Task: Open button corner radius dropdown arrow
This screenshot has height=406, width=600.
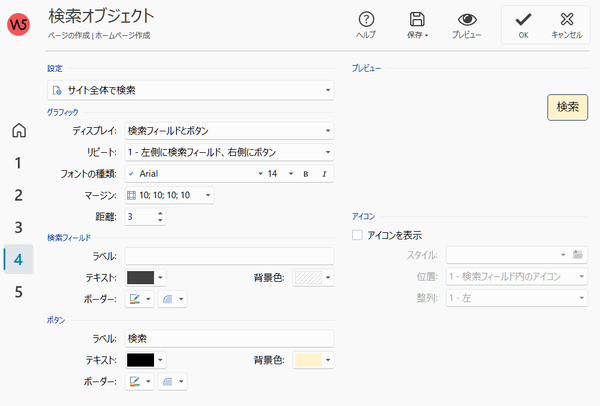Action: [181, 382]
